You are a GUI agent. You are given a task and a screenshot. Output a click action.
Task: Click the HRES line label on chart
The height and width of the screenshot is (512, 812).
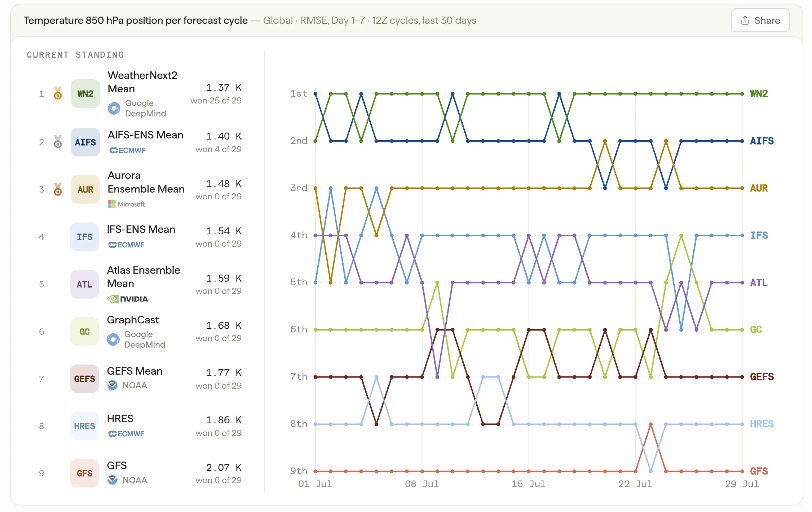point(762,424)
